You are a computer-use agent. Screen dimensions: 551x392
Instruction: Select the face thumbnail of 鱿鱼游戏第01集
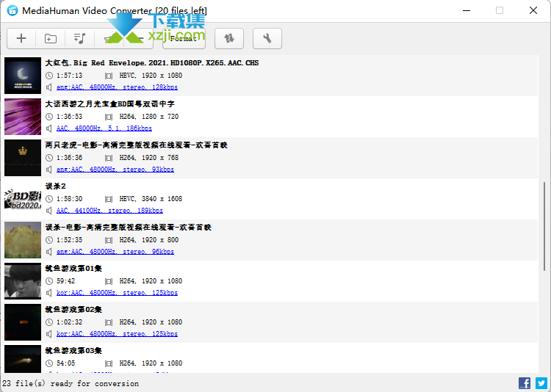(23, 281)
